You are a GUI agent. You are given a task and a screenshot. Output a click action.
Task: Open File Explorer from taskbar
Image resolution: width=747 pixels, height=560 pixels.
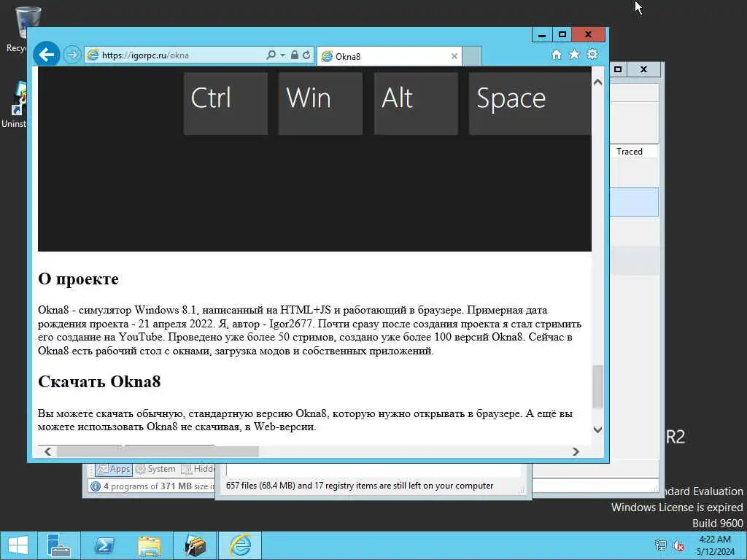click(x=149, y=545)
